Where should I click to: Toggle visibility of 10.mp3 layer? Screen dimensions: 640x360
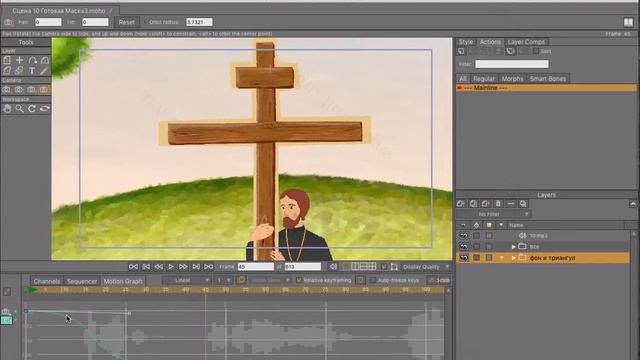[464, 236]
